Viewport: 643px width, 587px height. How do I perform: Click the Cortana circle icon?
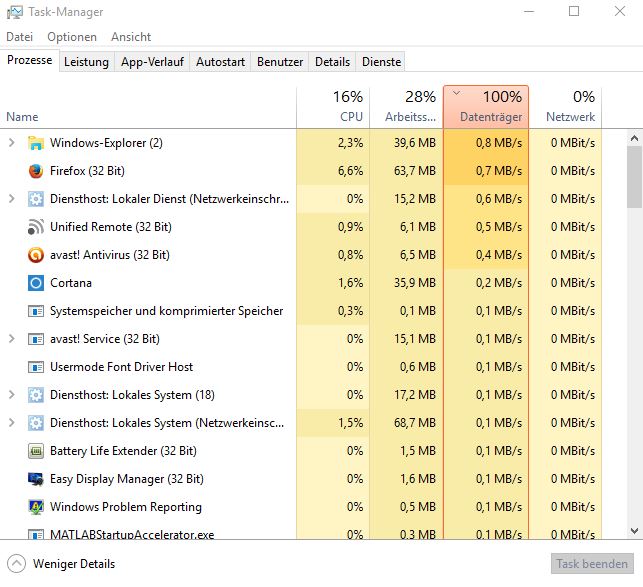(36, 283)
